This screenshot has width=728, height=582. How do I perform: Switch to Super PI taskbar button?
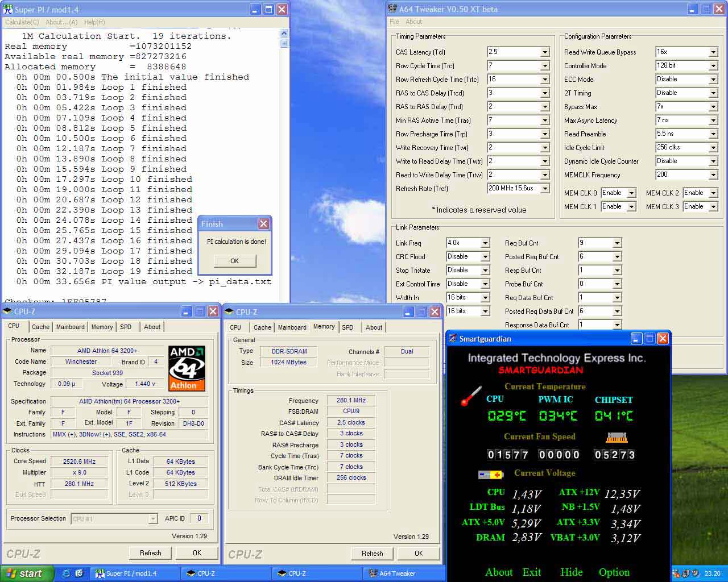click(135, 573)
